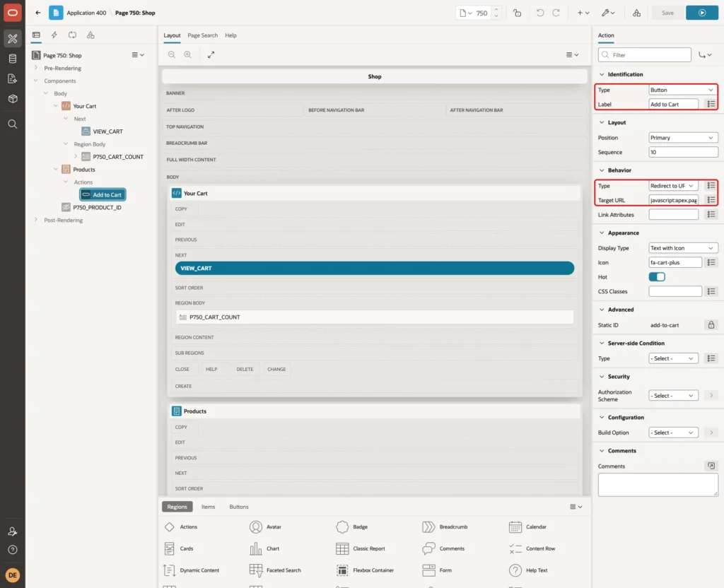
Task: Open Shared Components from toolbar
Action: 637,13
